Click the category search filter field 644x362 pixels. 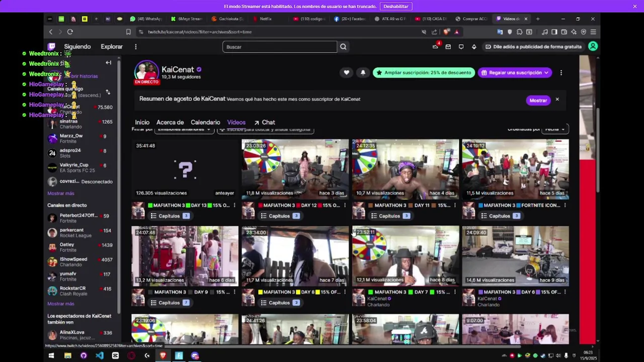[266, 129]
